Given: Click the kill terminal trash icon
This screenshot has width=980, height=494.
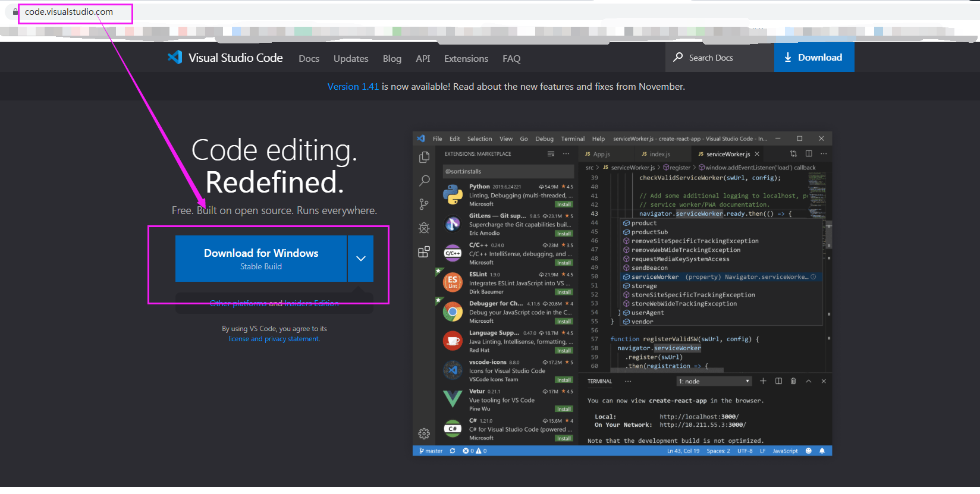Looking at the screenshot, I should 793,381.
